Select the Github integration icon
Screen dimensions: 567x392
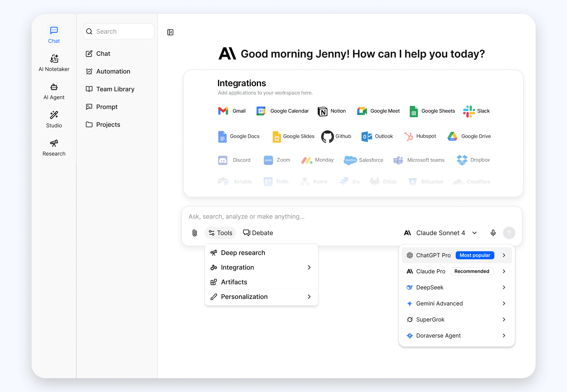tap(327, 136)
